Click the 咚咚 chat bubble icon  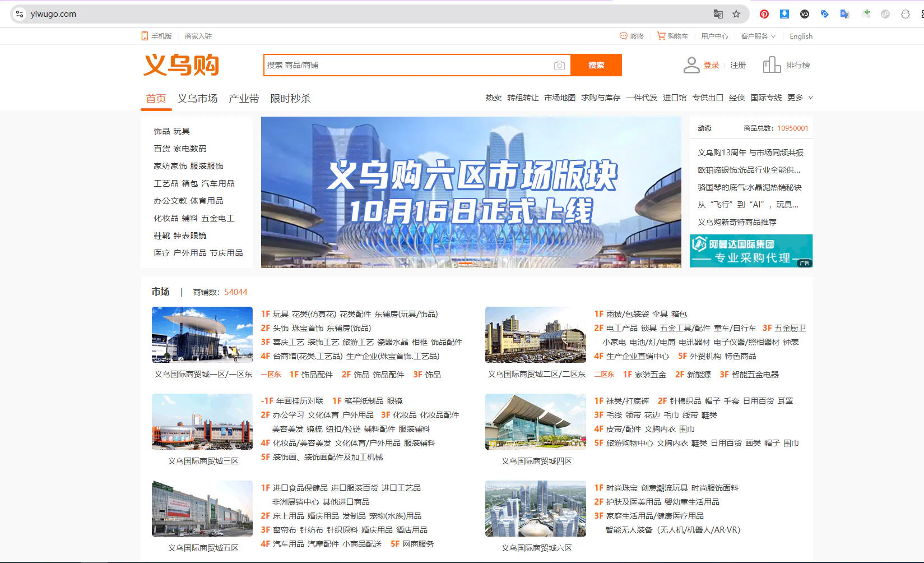tap(623, 36)
